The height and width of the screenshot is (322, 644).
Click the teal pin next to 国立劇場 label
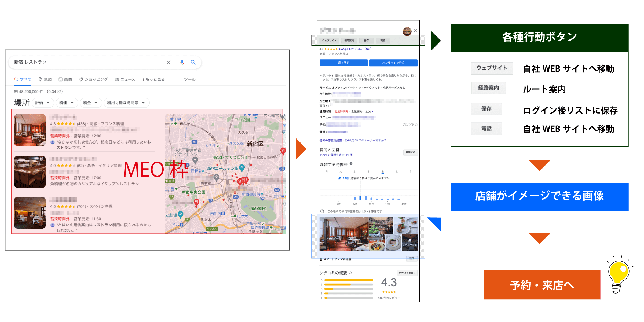[181, 214]
